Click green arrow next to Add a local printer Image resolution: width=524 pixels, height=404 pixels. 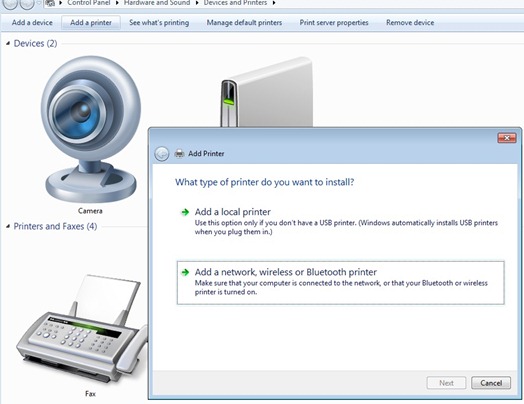185,212
